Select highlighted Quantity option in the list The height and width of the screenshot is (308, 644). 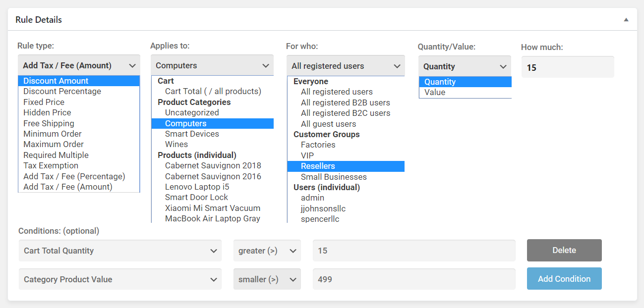465,82
